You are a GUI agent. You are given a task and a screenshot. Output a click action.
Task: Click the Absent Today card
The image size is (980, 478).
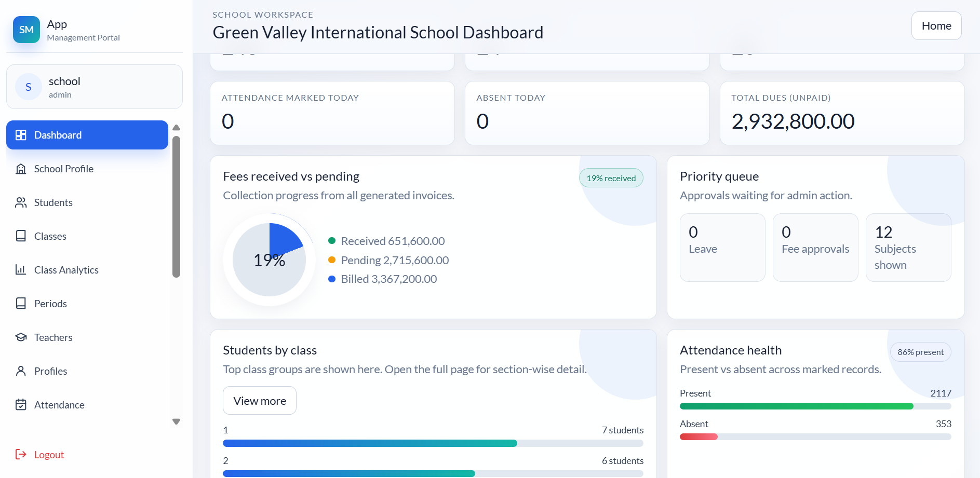point(587,113)
